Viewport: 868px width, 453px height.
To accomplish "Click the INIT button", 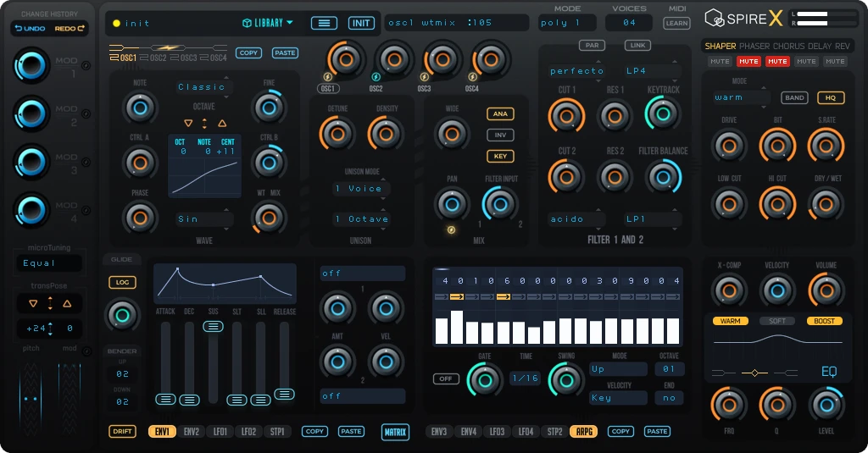I will [x=361, y=23].
